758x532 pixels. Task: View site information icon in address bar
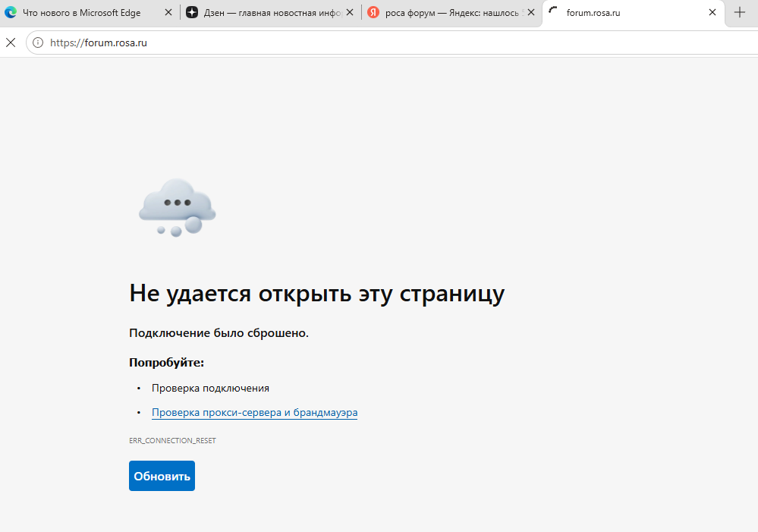tap(38, 42)
